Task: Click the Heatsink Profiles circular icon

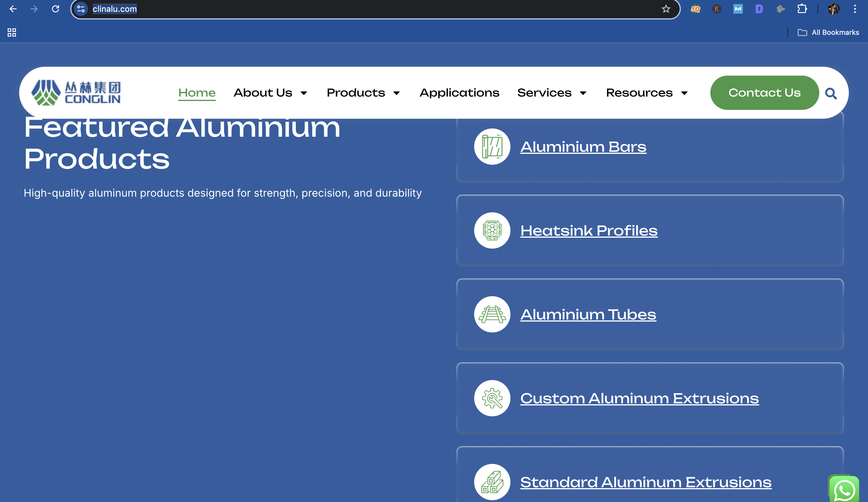Action: [492, 230]
